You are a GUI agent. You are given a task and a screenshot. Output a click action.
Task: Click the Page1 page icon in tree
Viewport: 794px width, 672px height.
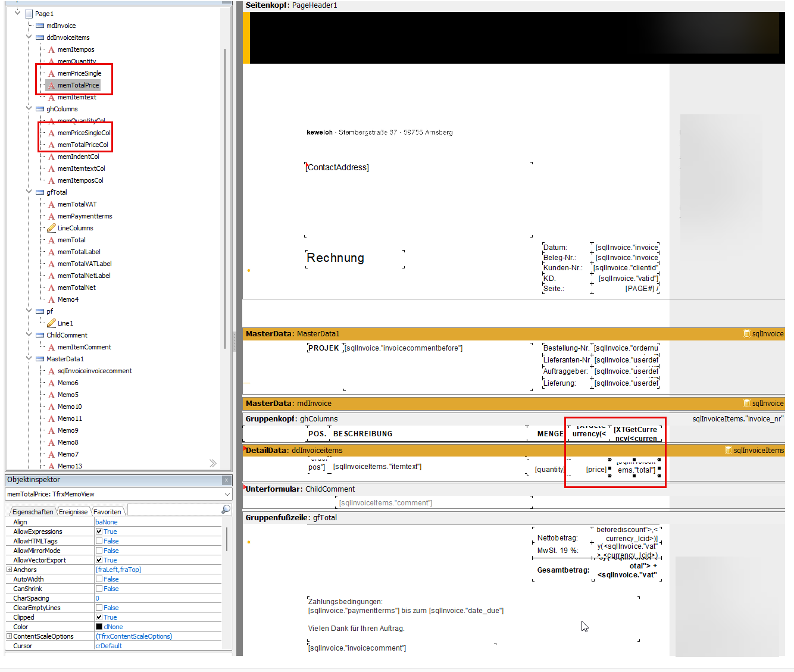[29, 14]
